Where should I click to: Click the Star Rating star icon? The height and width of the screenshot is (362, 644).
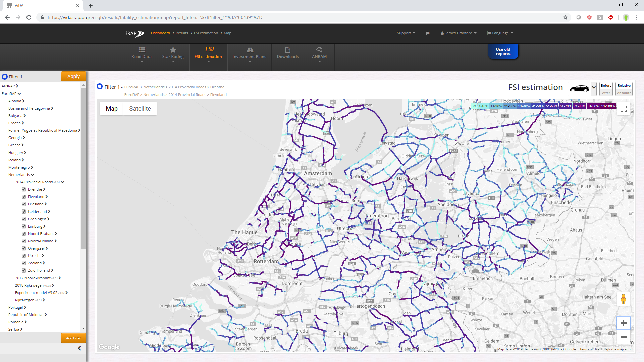173,50
